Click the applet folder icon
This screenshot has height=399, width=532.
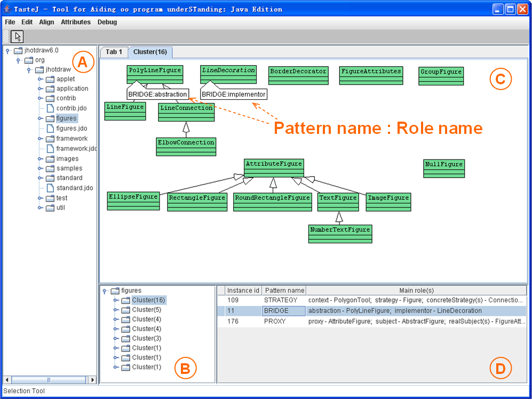click(x=50, y=79)
